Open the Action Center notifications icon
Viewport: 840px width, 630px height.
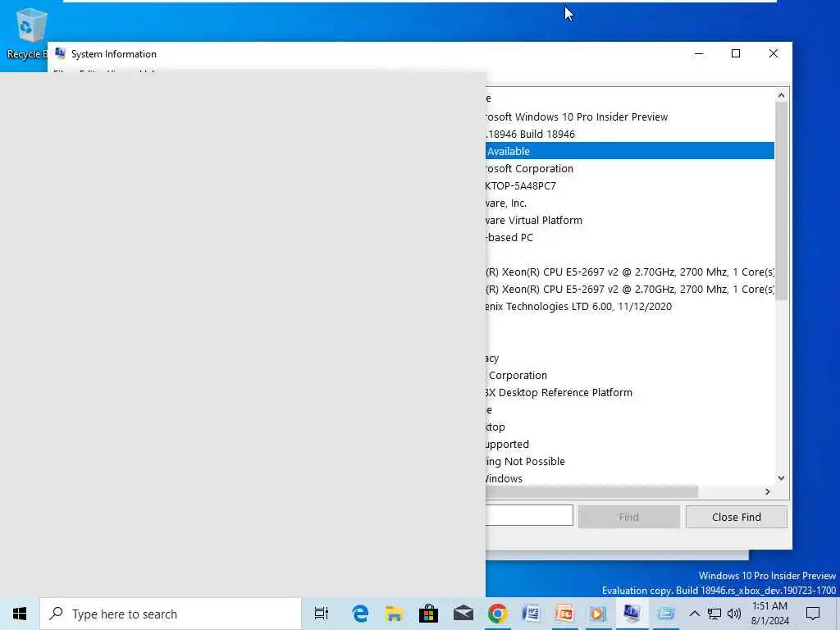[813, 614]
